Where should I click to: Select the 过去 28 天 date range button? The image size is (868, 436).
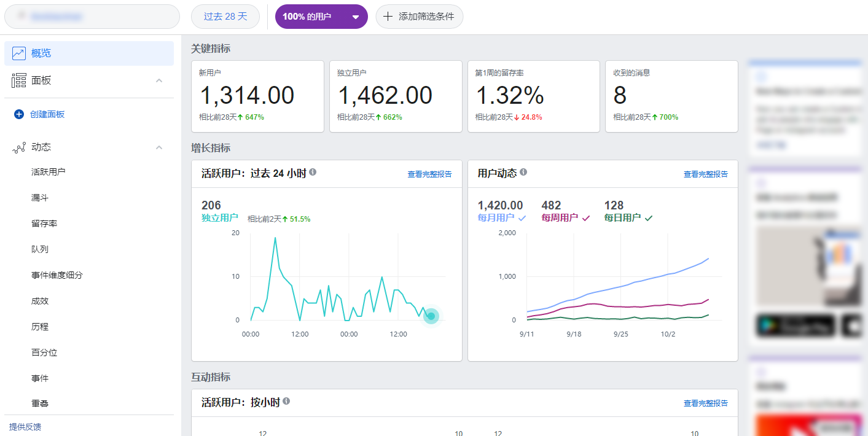tap(225, 17)
